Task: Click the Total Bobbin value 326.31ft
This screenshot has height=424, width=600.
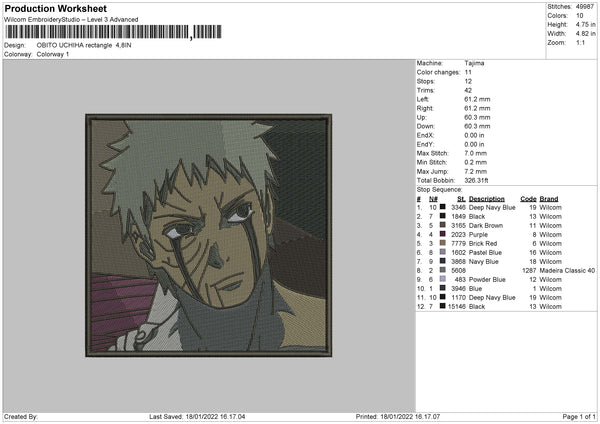Action: (x=476, y=180)
